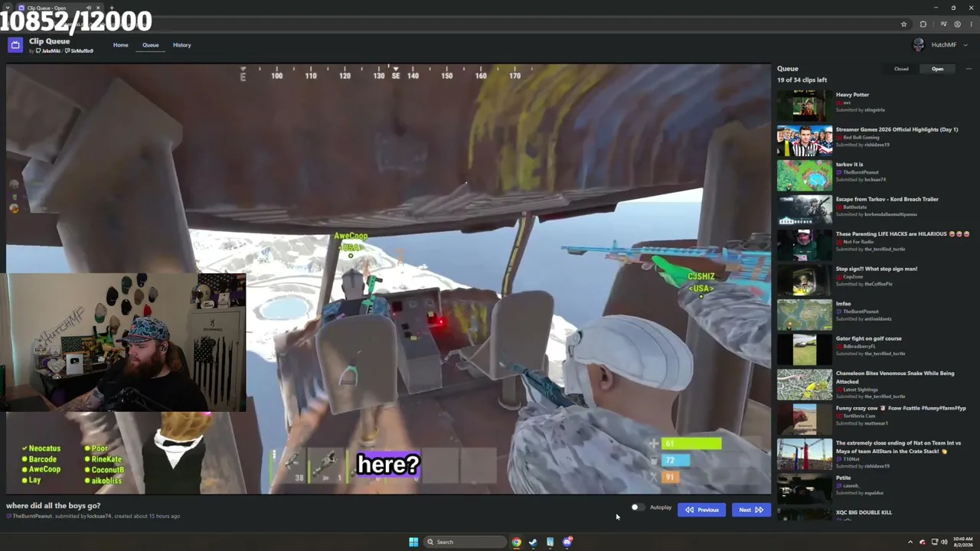This screenshot has width=980, height=551.
Task: Click the main clip video player
Action: click(x=388, y=279)
